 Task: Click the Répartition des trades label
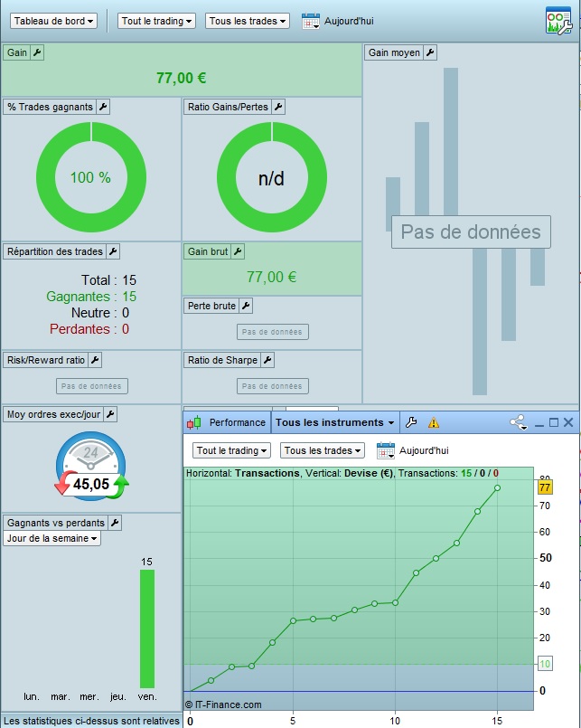coord(55,251)
